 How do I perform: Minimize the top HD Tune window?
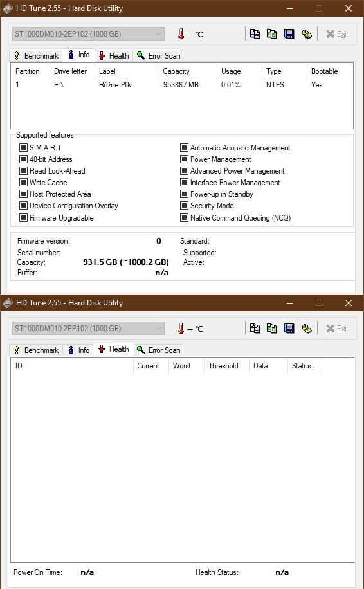tap(289, 8)
